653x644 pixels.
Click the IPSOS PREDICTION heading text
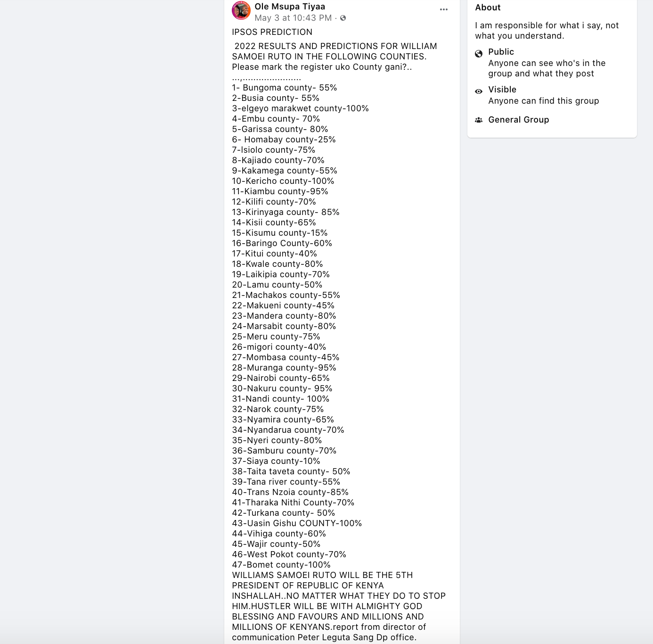(x=272, y=32)
